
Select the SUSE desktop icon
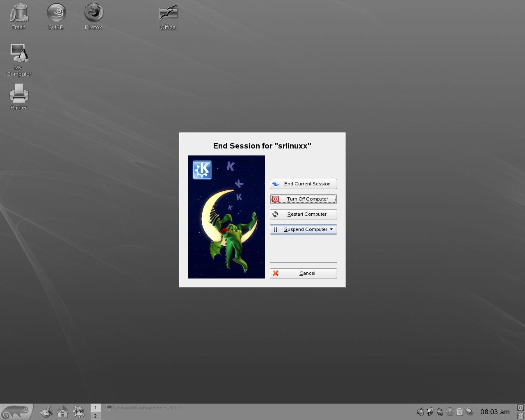56,17
